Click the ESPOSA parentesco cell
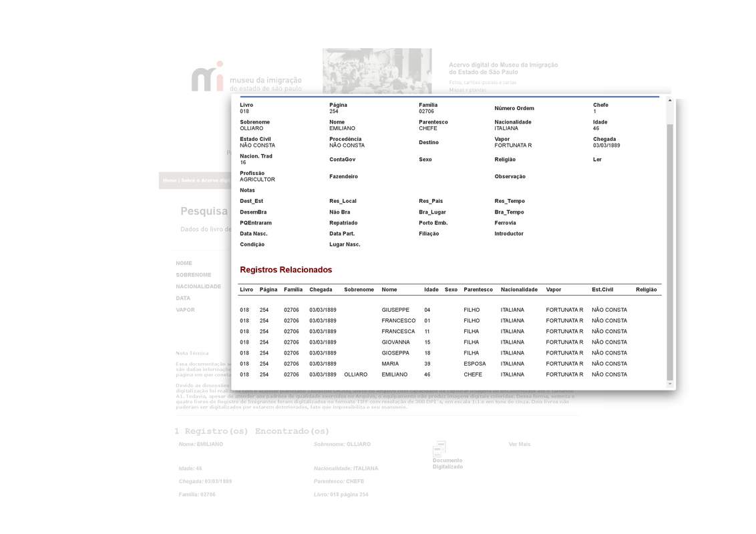Image resolution: width=756 pixels, height=534 pixels. (x=475, y=364)
